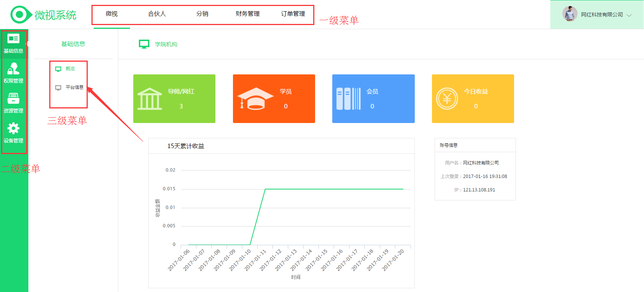The image size is (644, 292).
Task: Click the 2017-01-11 date on chart axis
Action: click(x=255, y=260)
